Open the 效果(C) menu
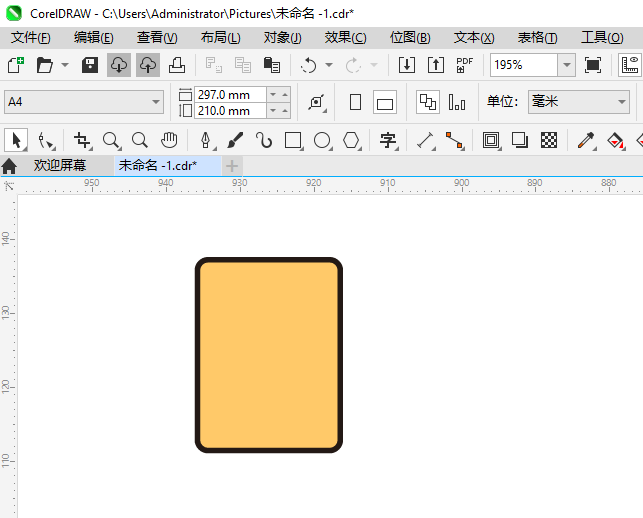 click(344, 38)
